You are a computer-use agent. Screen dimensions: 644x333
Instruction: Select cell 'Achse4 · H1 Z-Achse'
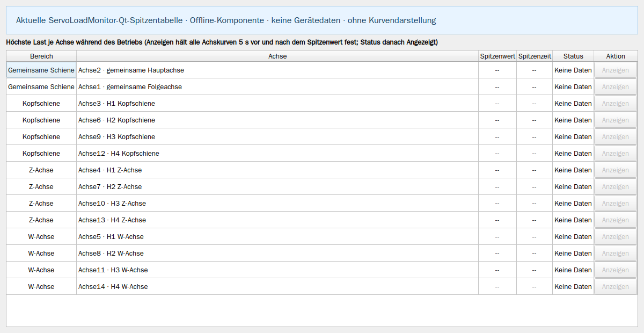(x=277, y=170)
